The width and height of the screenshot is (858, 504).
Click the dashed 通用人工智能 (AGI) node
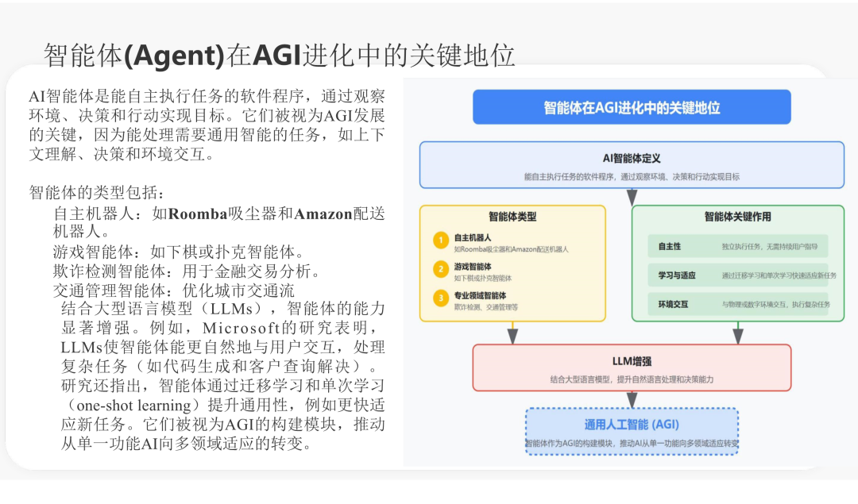[x=632, y=429]
